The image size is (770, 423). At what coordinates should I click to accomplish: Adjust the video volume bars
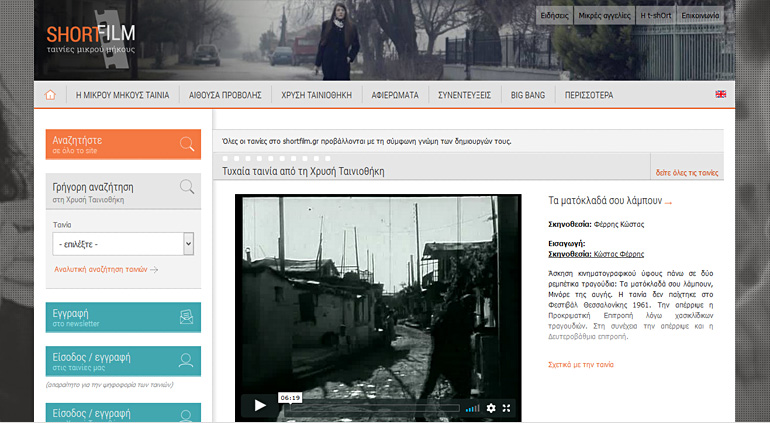[x=472, y=408]
